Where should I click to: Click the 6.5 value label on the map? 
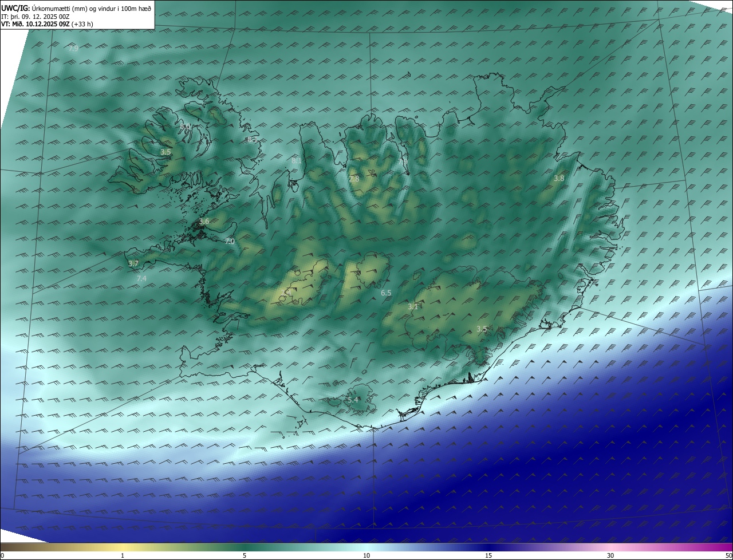click(x=386, y=293)
